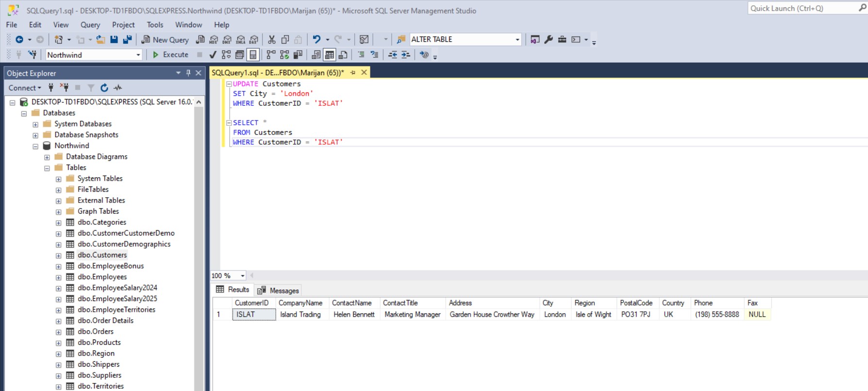
Task: Open the Query Options icon
Action: (x=239, y=55)
